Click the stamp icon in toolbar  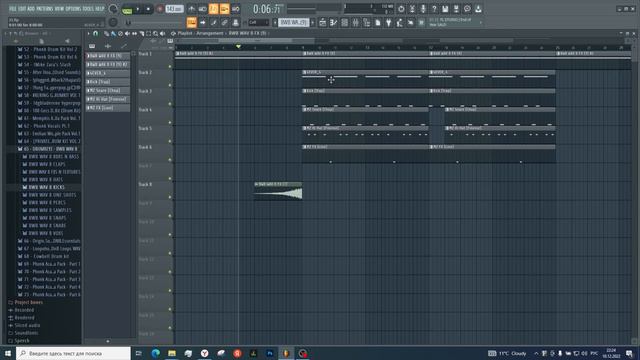click(x=236, y=22)
